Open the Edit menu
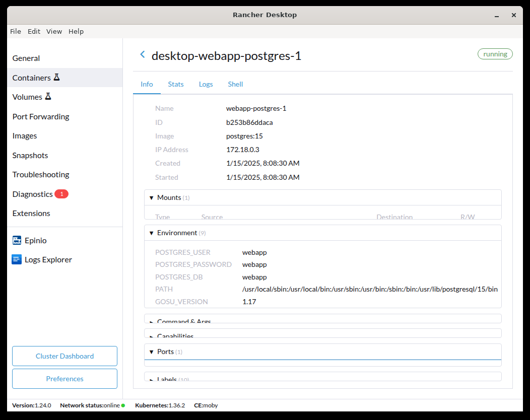Viewport: 530px width, 420px height. pyautogui.click(x=34, y=31)
